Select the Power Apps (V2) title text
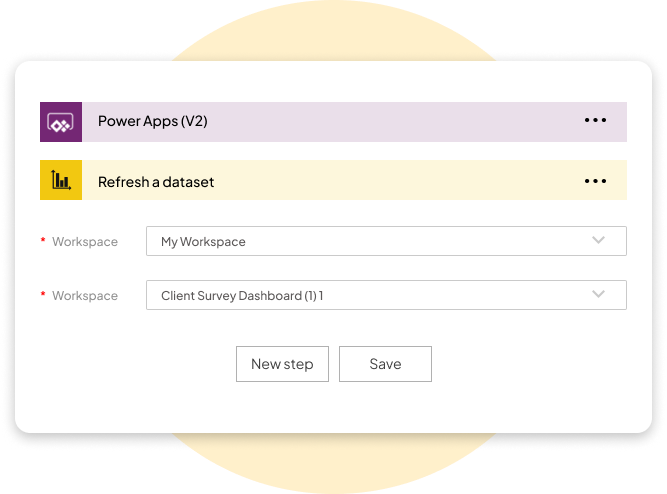This screenshot has width=667, height=494. tap(152, 121)
